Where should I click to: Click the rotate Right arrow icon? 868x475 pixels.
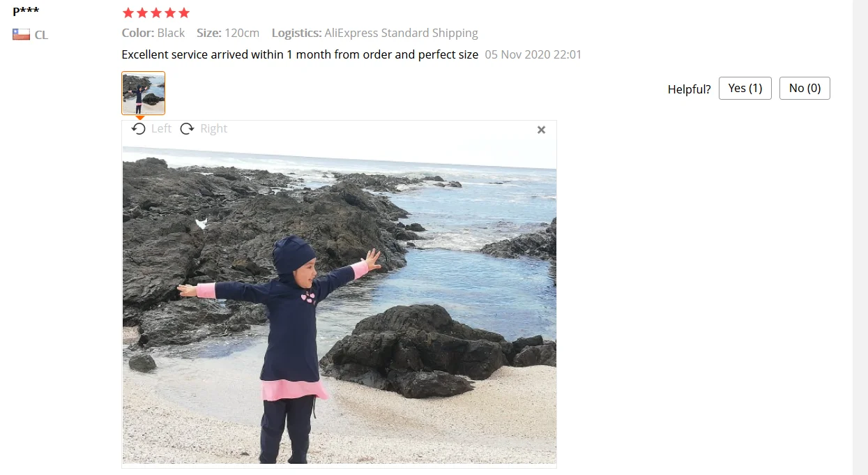187,128
